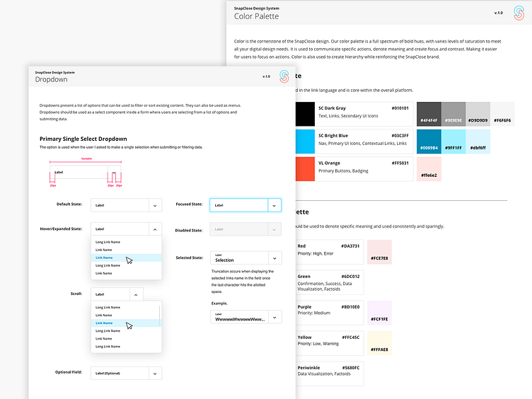Screen dimensions: 532x399
Task: Open the Optional Field dropdown chevron
Action: 155,374
